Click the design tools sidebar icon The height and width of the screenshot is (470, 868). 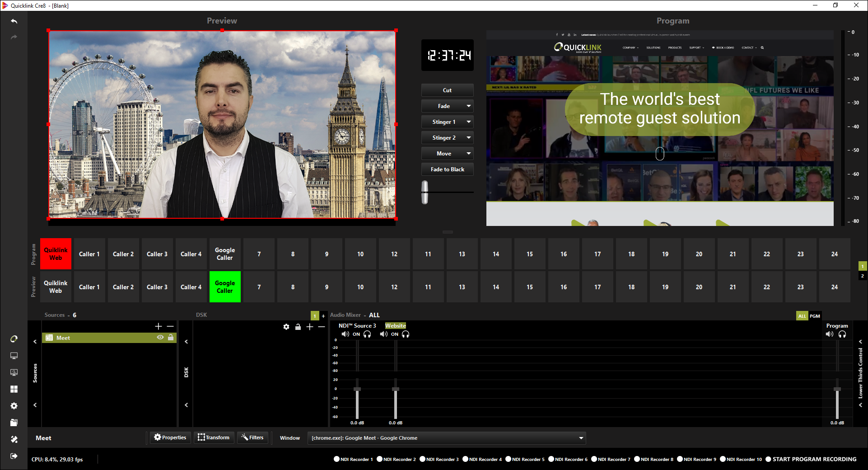(14, 439)
